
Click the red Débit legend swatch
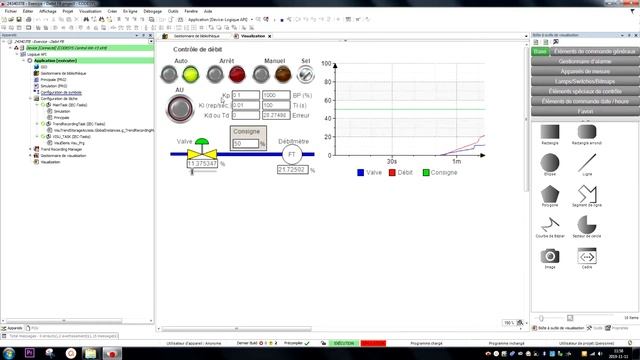[392, 173]
